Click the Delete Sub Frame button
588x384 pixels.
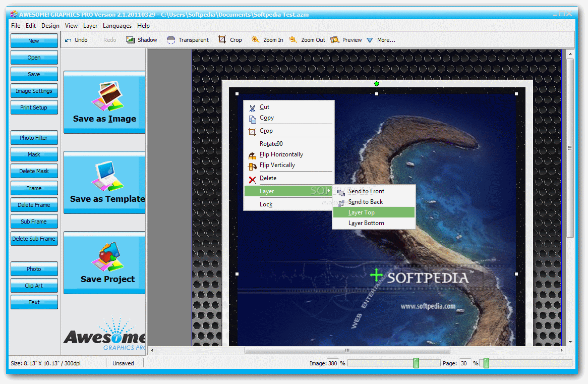point(34,239)
